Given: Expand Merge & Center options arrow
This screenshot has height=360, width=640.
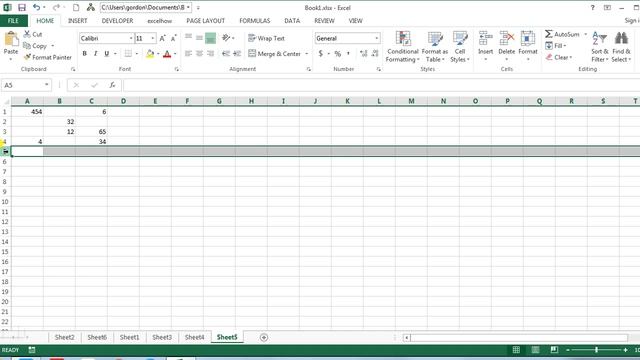Looking at the screenshot, I should (x=307, y=53).
